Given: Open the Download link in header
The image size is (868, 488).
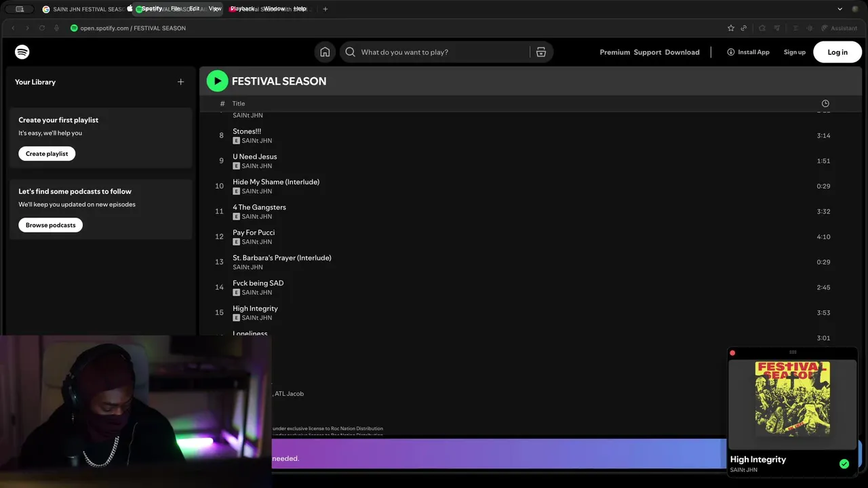Looking at the screenshot, I should point(682,52).
